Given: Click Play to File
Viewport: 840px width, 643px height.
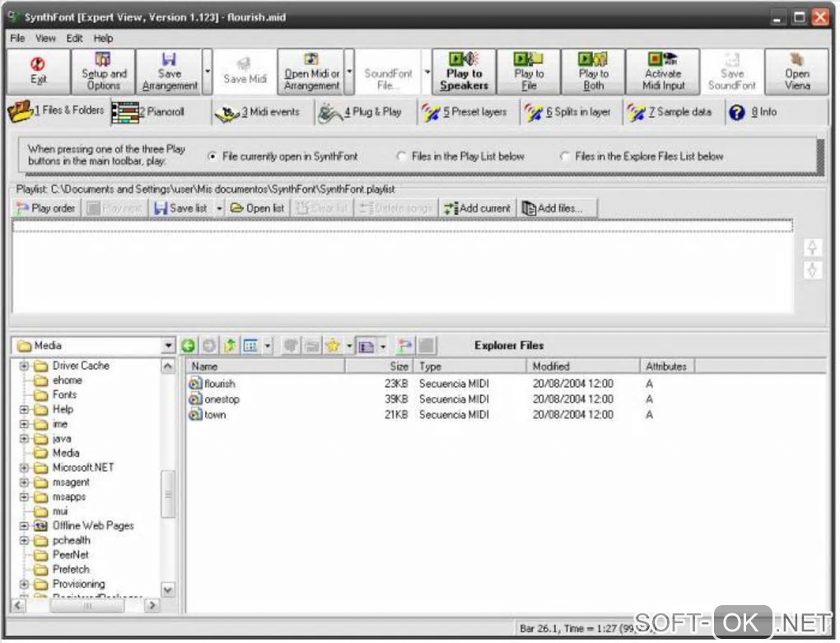Looking at the screenshot, I should coord(529,71).
